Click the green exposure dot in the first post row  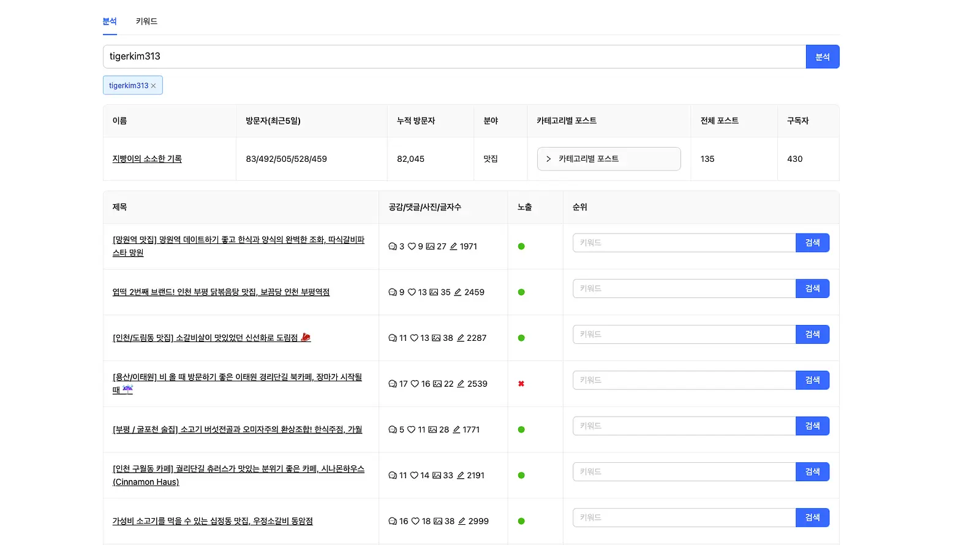coord(521,246)
